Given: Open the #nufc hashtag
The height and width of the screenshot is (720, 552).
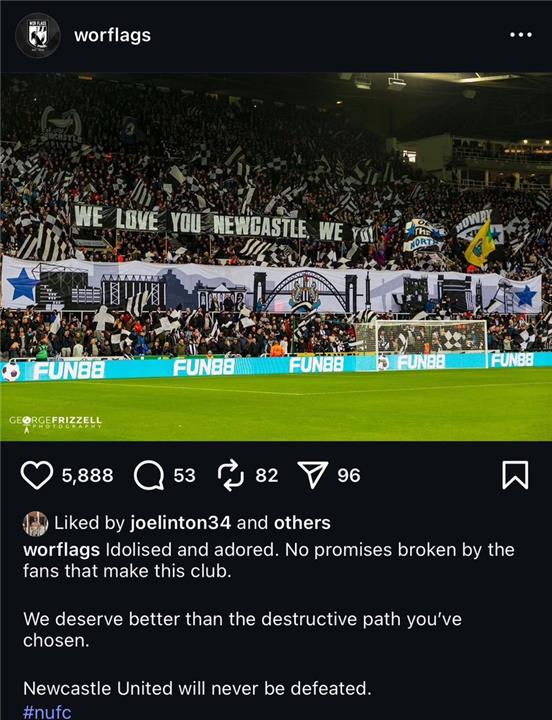Looking at the screenshot, I should [x=47, y=712].
